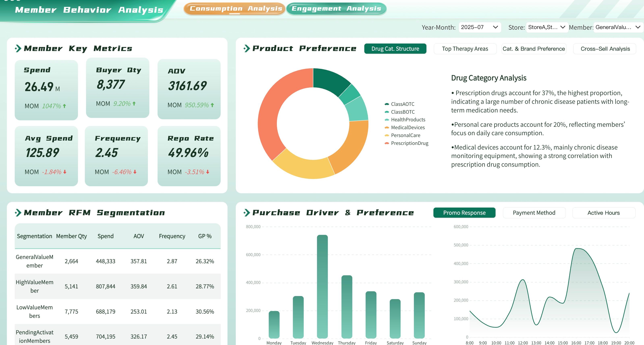Click the Repo Rate MOM down arrow
This screenshot has width=644, height=345.
click(x=208, y=172)
